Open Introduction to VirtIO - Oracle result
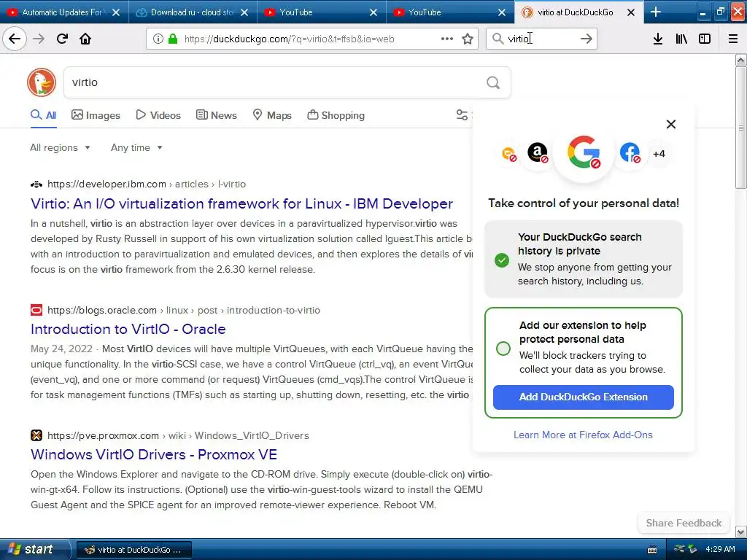The height and width of the screenshot is (560, 747). [x=128, y=329]
